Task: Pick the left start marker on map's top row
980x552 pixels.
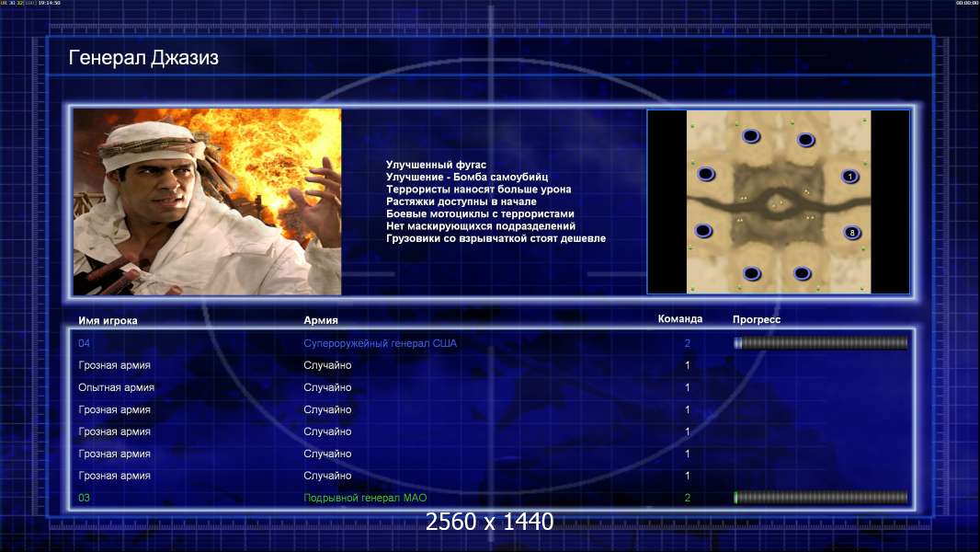Action: (750, 135)
